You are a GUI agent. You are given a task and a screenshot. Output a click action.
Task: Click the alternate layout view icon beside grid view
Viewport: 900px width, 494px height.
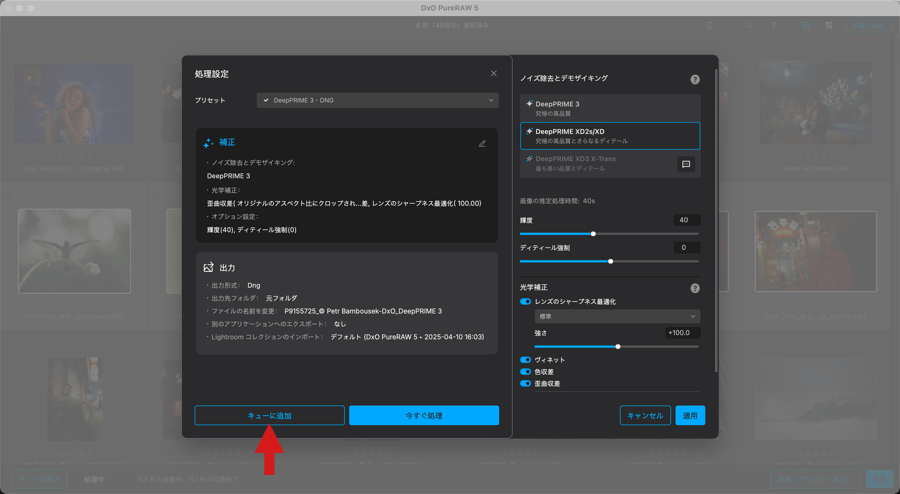tap(829, 25)
